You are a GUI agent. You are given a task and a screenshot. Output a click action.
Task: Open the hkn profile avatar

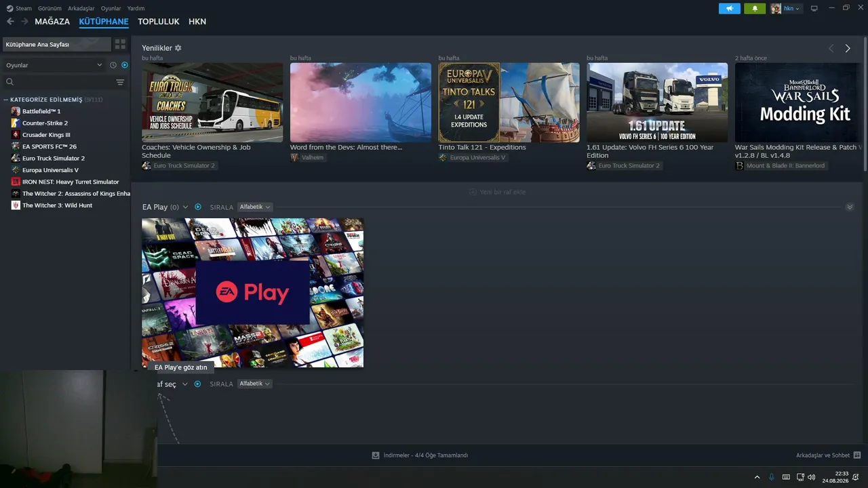(776, 8)
